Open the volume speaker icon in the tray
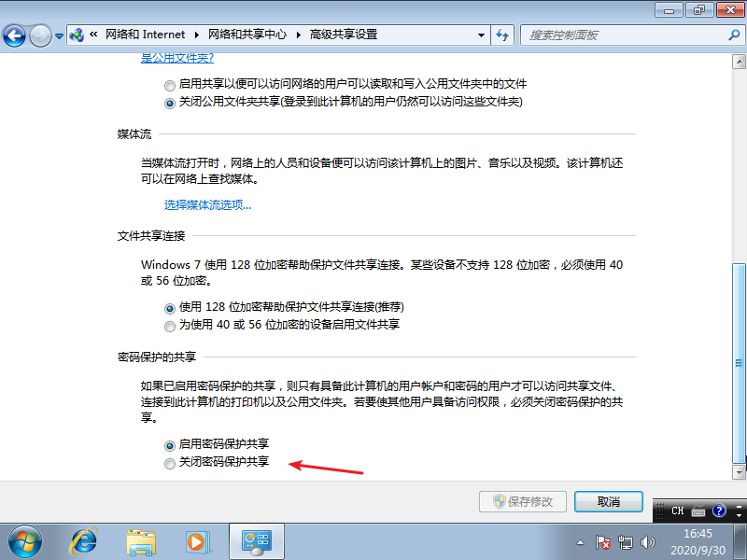Viewport: 747px width, 560px height. pyautogui.click(x=648, y=541)
